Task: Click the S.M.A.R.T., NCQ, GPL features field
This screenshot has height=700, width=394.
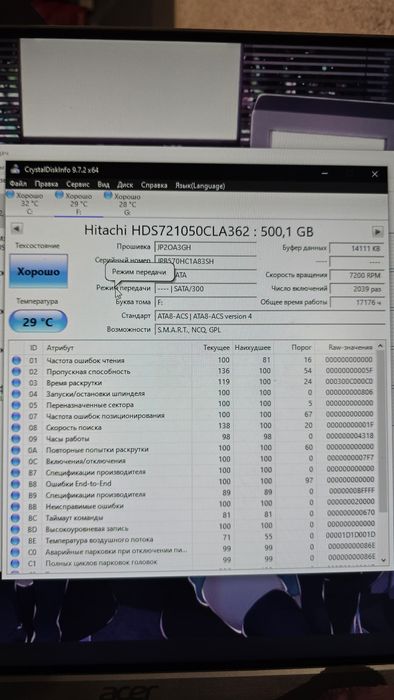Action: (270, 330)
